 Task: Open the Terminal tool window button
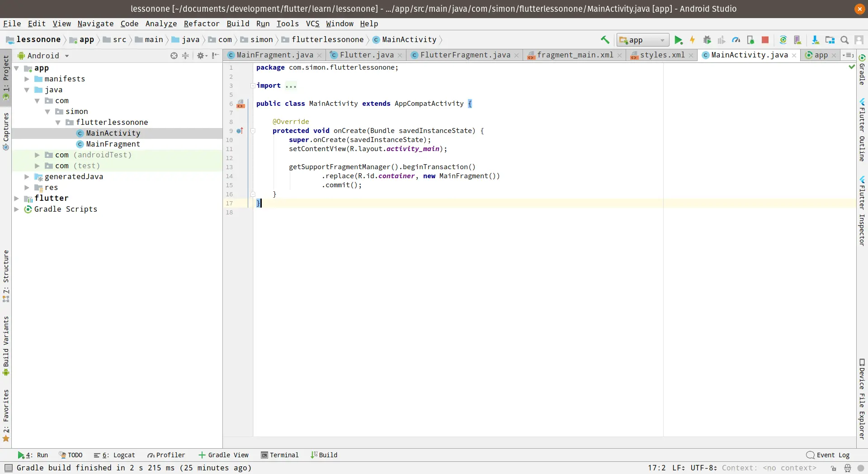click(x=280, y=455)
